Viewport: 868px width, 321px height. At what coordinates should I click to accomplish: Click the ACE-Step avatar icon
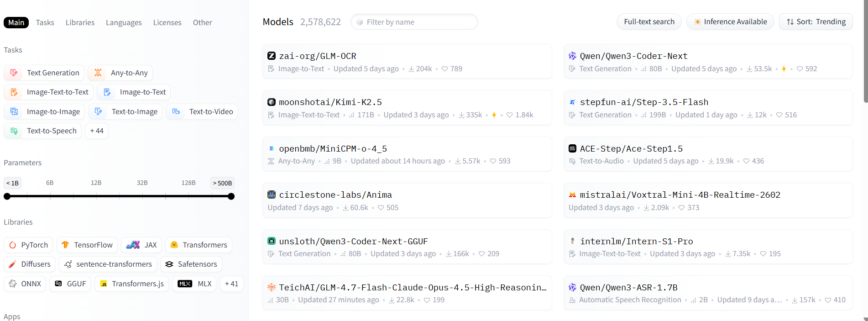[572, 148]
